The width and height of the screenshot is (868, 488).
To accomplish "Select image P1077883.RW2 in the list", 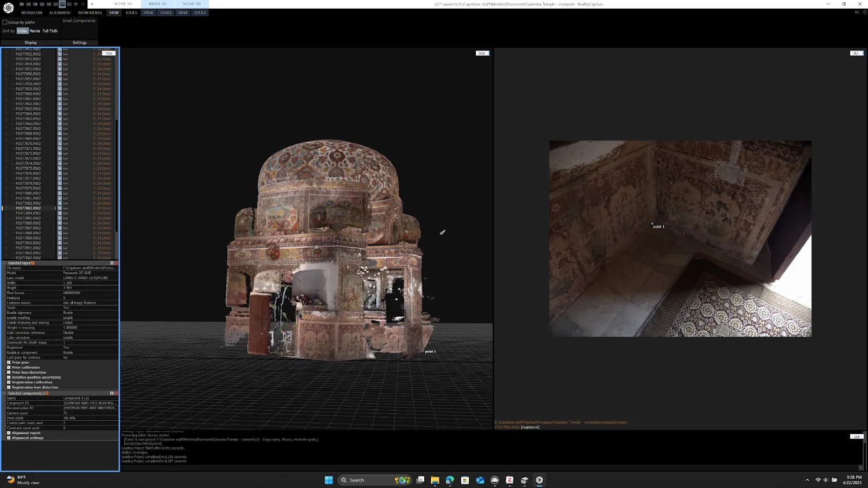I will click(x=28, y=208).
